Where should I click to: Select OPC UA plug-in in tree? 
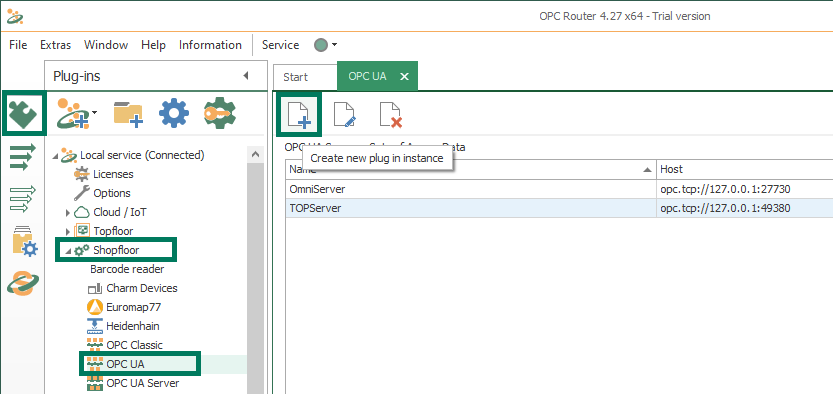tap(125, 364)
